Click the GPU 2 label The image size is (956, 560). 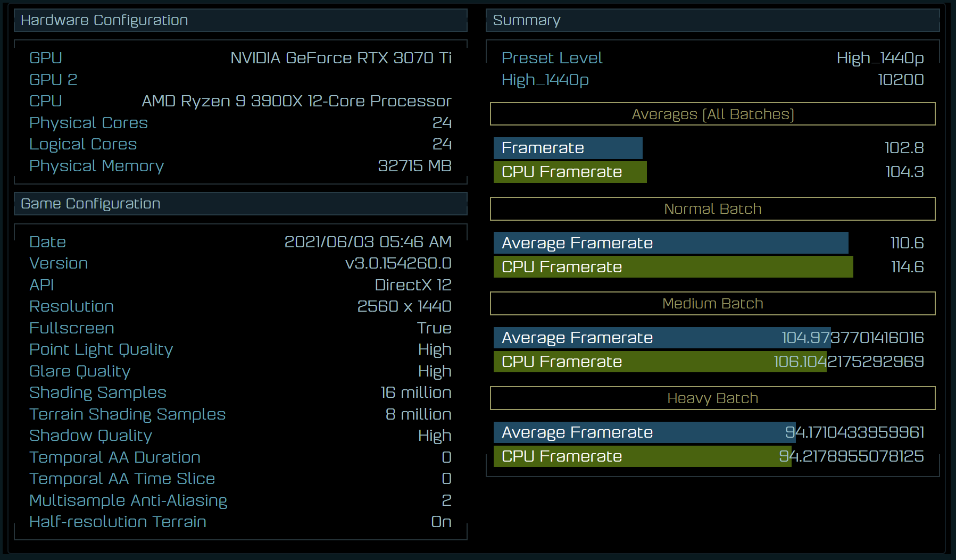point(53,80)
